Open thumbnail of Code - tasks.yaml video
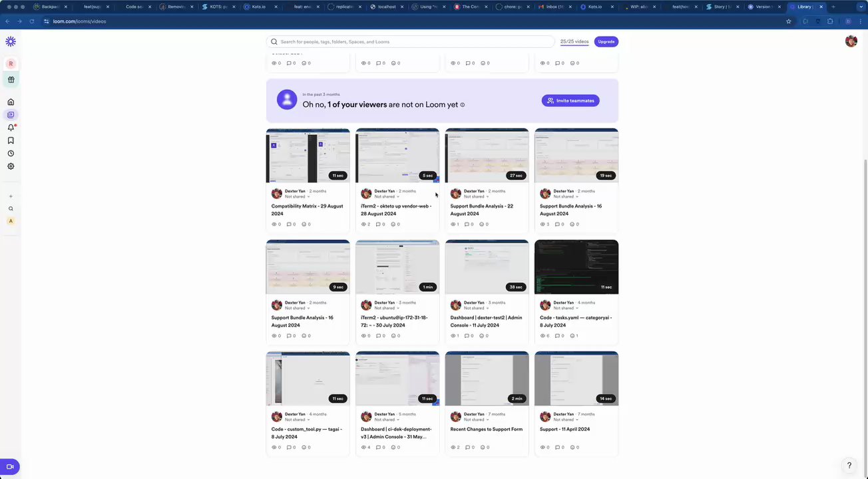The width and height of the screenshot is (868, 479). click(x=576, y=267)
